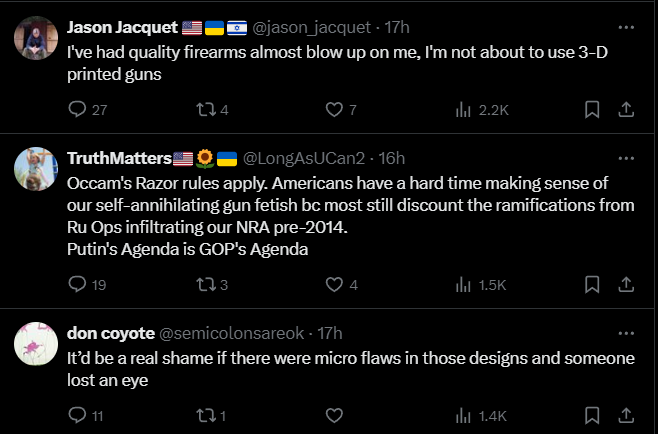The image size is (658, 434).
Task: Share Jason Jacquet's tweet
Action: click(x=626, y=110)
